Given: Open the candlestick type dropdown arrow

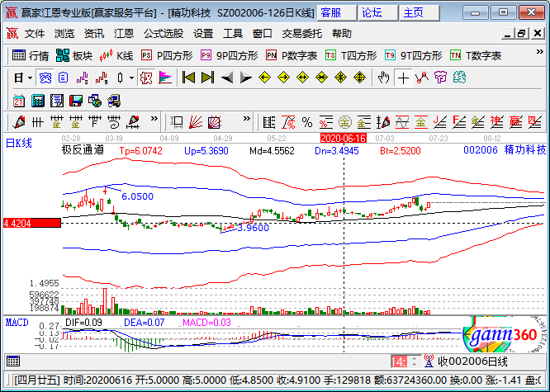Looking at the screenshot, I should (x=131, y=78).
